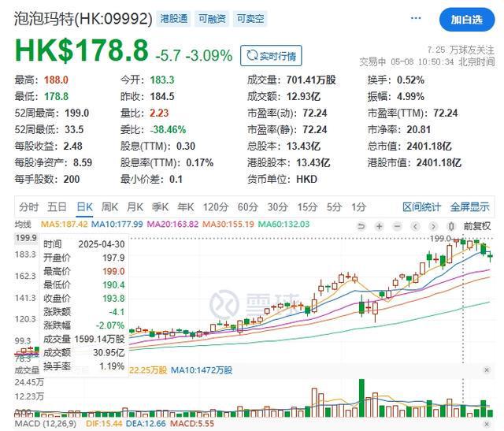This screenshot has height=431, width=504.
Task: Click the MA20:163.82 legend label
Action: [172, 225]
